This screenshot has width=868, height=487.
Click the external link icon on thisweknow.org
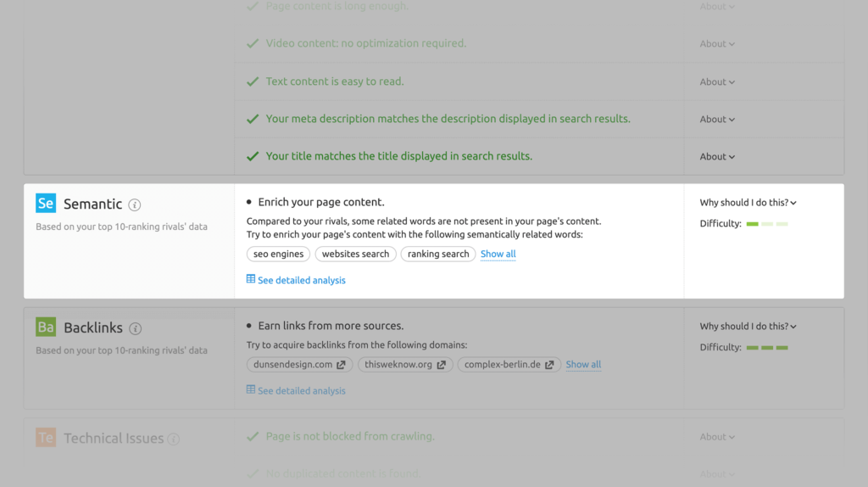[441, 365]
